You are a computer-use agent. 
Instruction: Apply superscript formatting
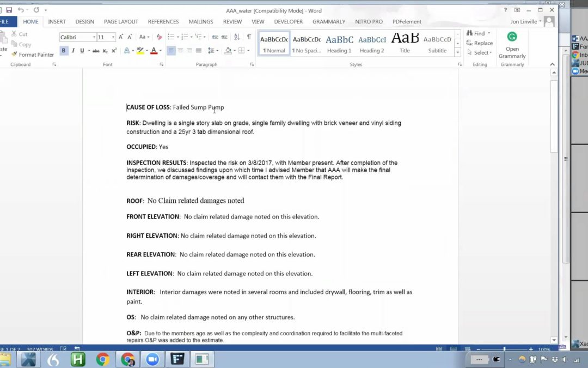114,51
